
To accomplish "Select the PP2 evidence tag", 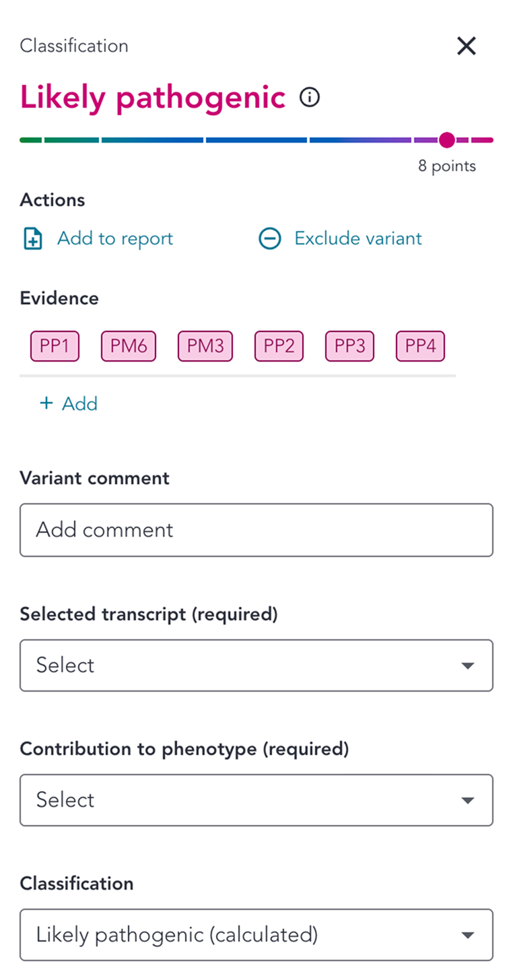I will pos(279,346).
